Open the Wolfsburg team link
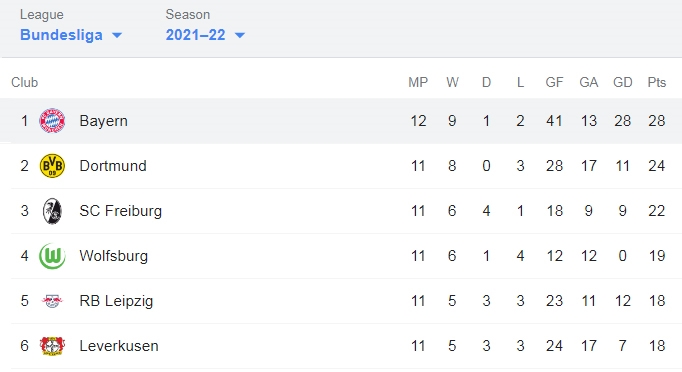Viewport: 682px width, 372px height. pyautogui.click(x=114, y=256)
